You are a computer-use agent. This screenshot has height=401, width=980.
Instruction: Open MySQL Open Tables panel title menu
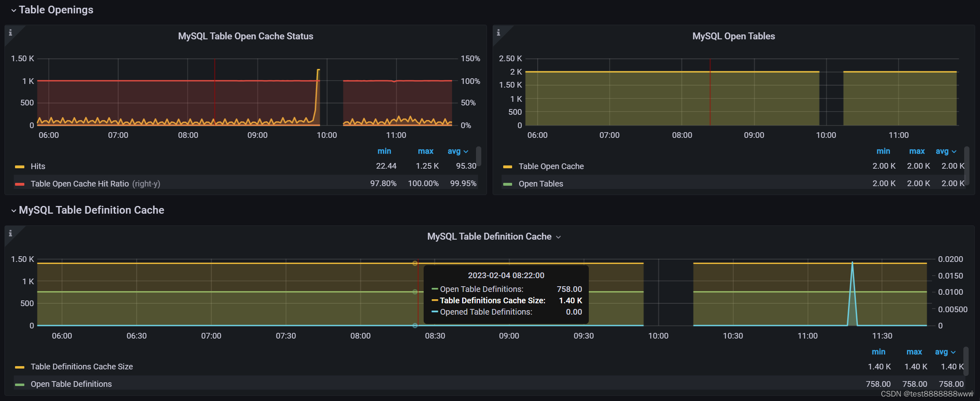click(x=734, y=36)
